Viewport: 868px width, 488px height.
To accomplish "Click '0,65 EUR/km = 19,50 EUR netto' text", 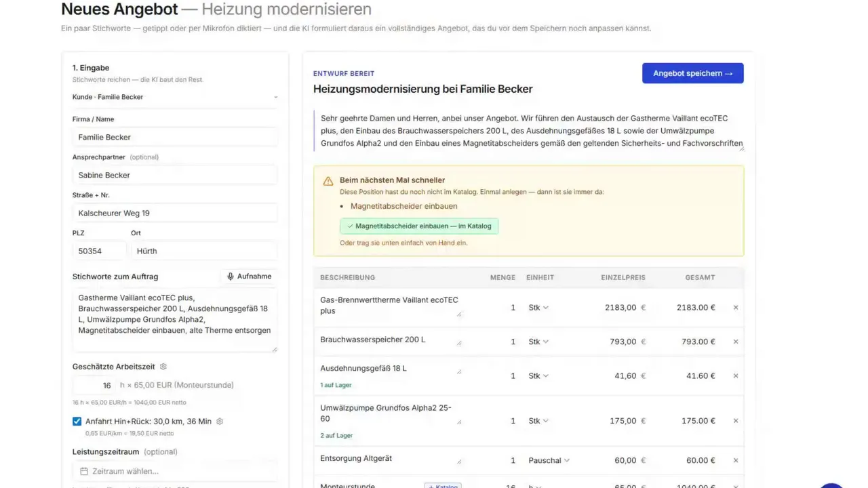I will 130,433.
